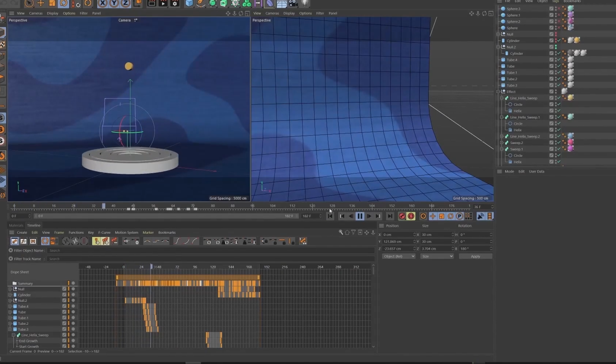Click the Camera object icon
Viewport: 616px width, 364px height.
coord(293,3)
